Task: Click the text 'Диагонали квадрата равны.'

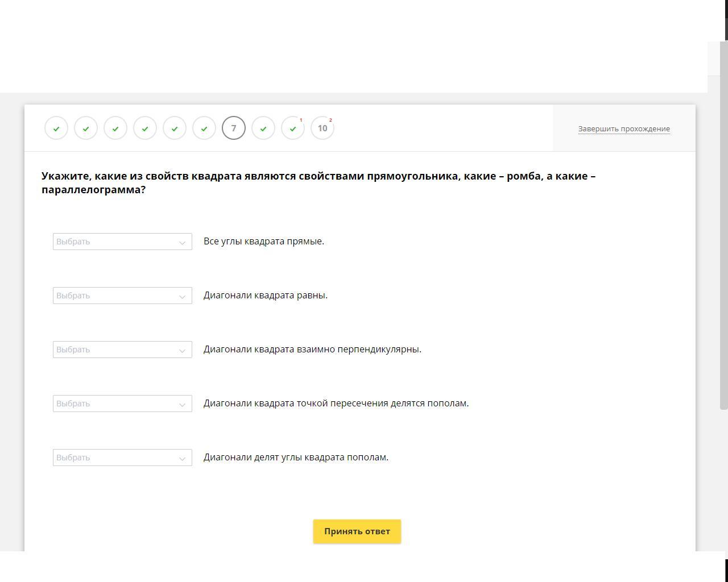Action: point(266,296)
